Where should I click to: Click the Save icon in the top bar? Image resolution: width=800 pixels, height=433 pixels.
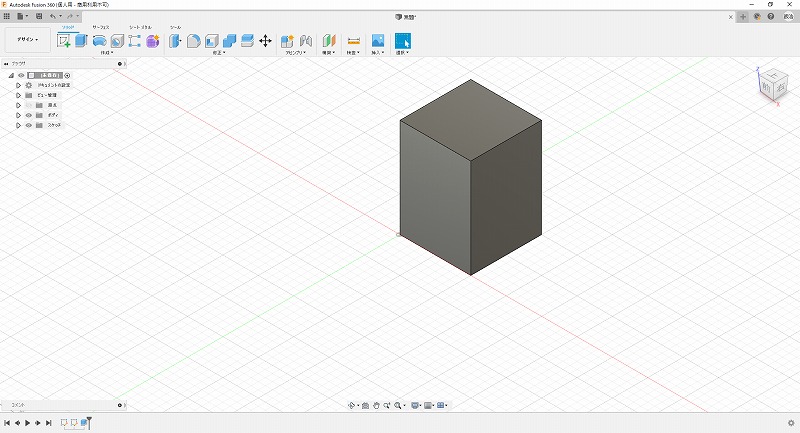coord(38,16)
